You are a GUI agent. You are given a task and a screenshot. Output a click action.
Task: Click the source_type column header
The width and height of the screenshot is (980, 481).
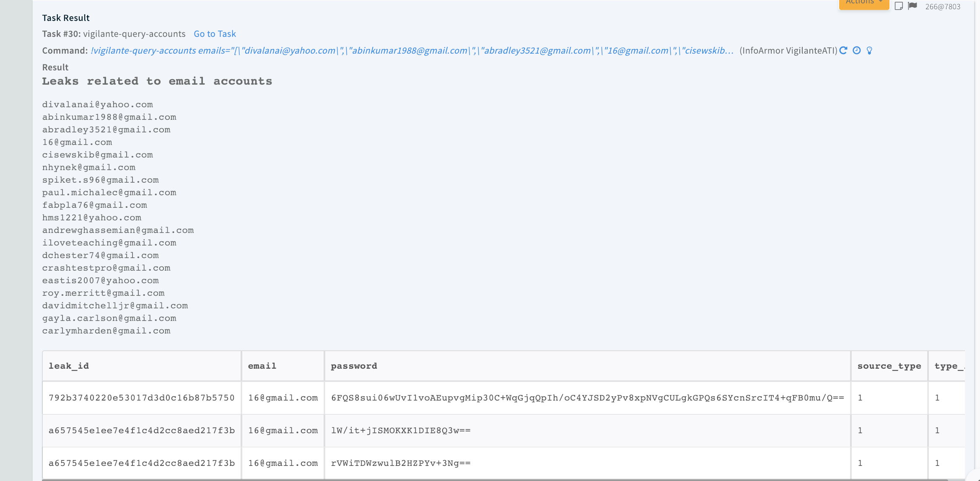[x=889, y=366]
